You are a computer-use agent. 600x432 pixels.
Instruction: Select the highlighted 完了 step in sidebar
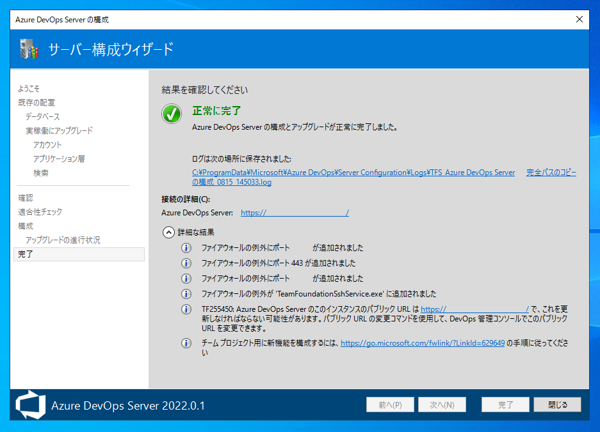coord(79,254)
